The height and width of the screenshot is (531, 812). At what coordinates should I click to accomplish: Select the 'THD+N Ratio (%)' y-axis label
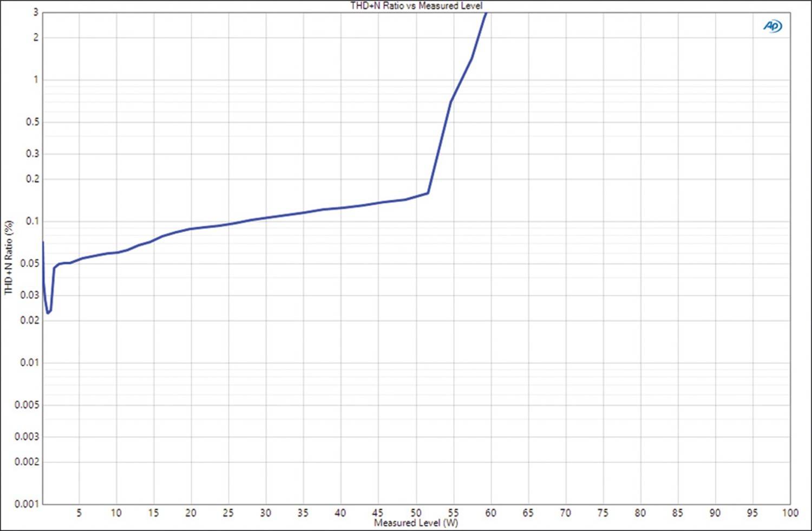pyautogui.click(x=8, y=257)
